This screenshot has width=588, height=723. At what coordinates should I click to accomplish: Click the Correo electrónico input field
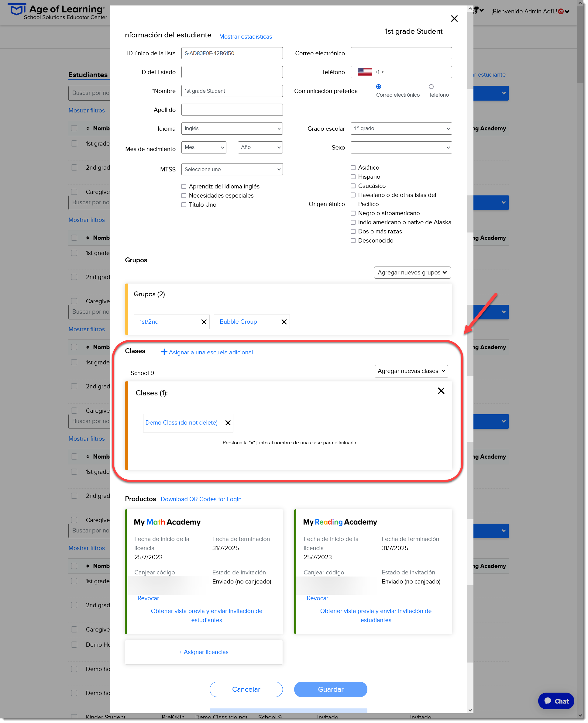(x=401, y=53)
